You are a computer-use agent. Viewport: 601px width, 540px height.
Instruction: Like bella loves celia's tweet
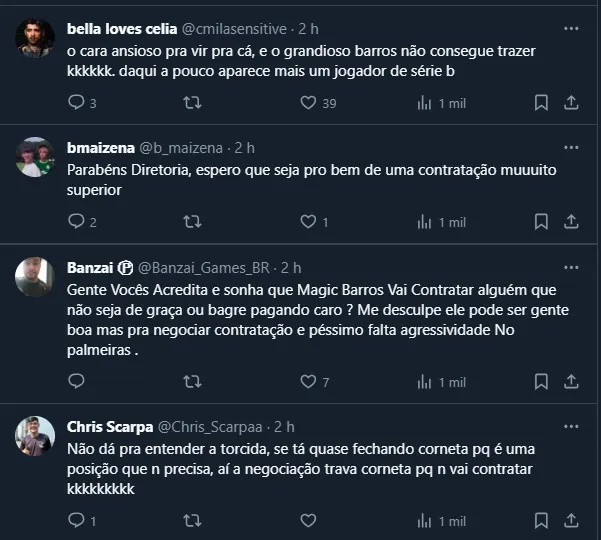point(308,103)
